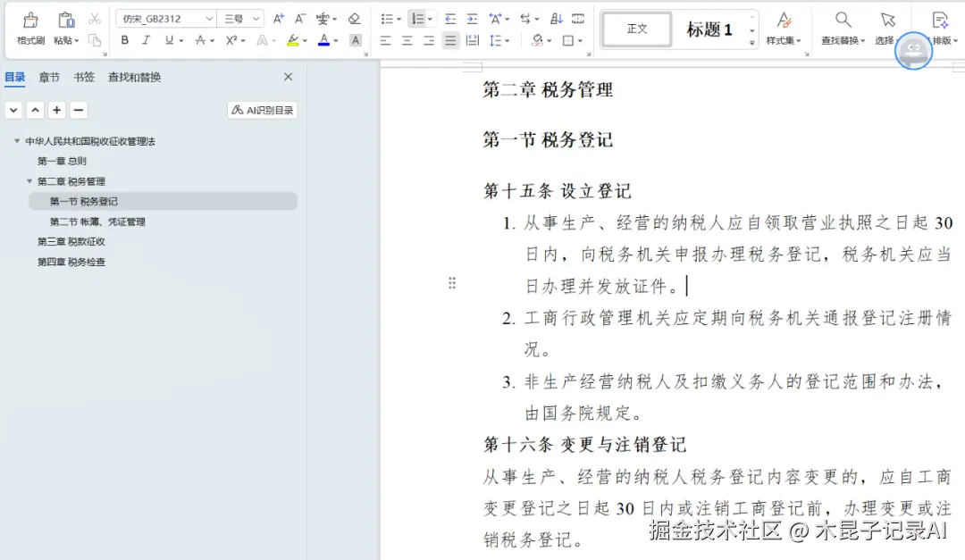
Task: Click the dashed rectangle character border icon
Action: click(x=578, y=19)
